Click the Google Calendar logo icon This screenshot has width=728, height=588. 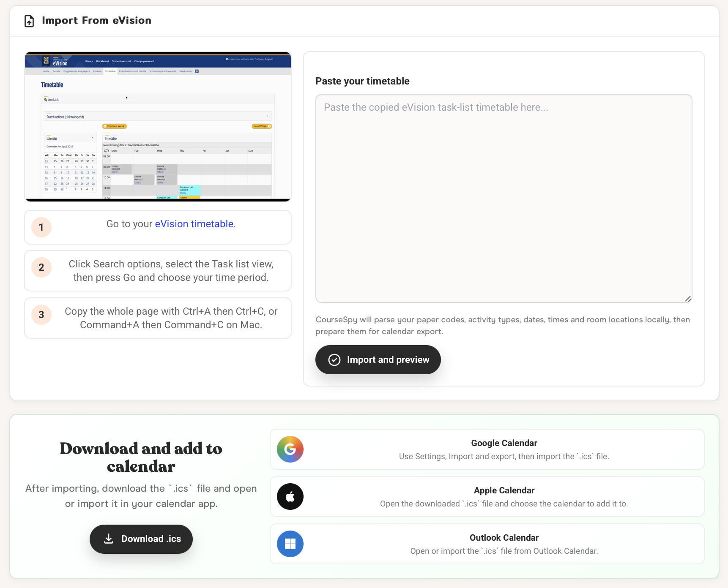coord(290,449)
